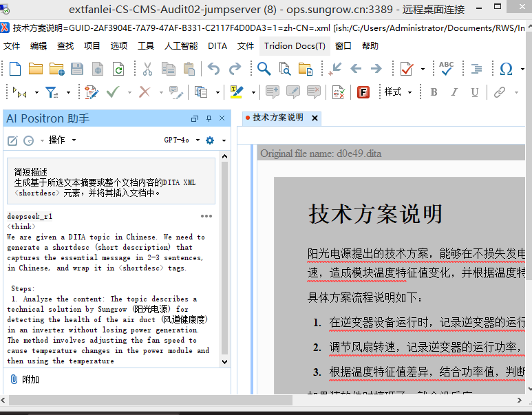Open GPT-4o model selector dropdown

point(182,140)
